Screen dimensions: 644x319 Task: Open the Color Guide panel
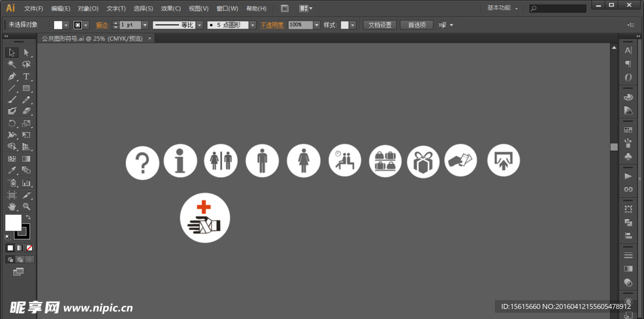tap(628, 111)
